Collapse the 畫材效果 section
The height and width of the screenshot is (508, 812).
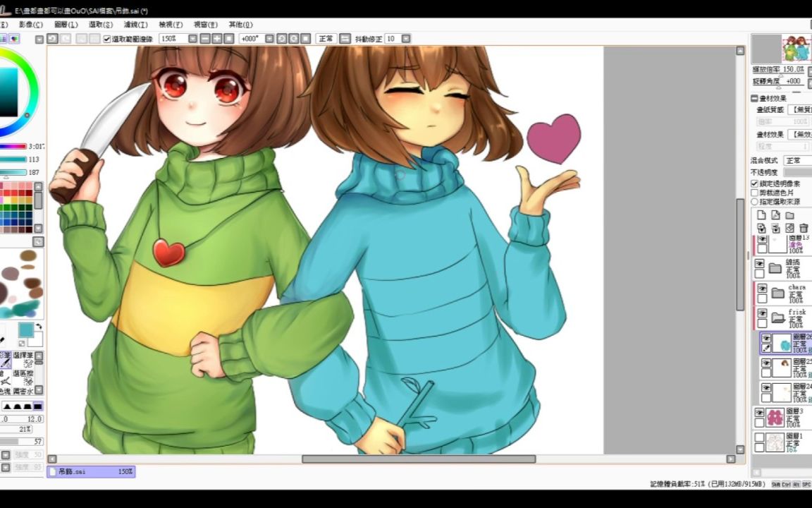(754, 98)
